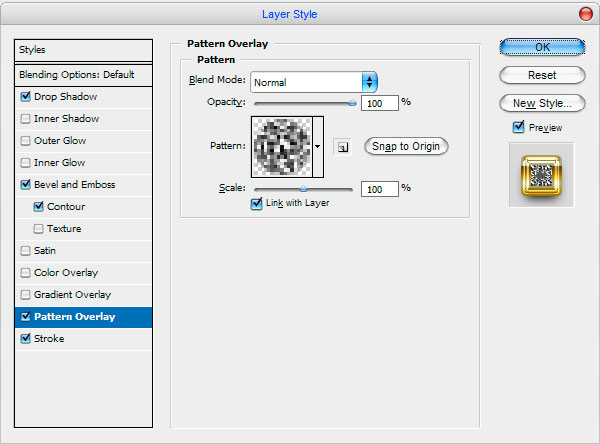Click the Scale percentage field
The image size is (600, 444).
(x=380, y=189)
